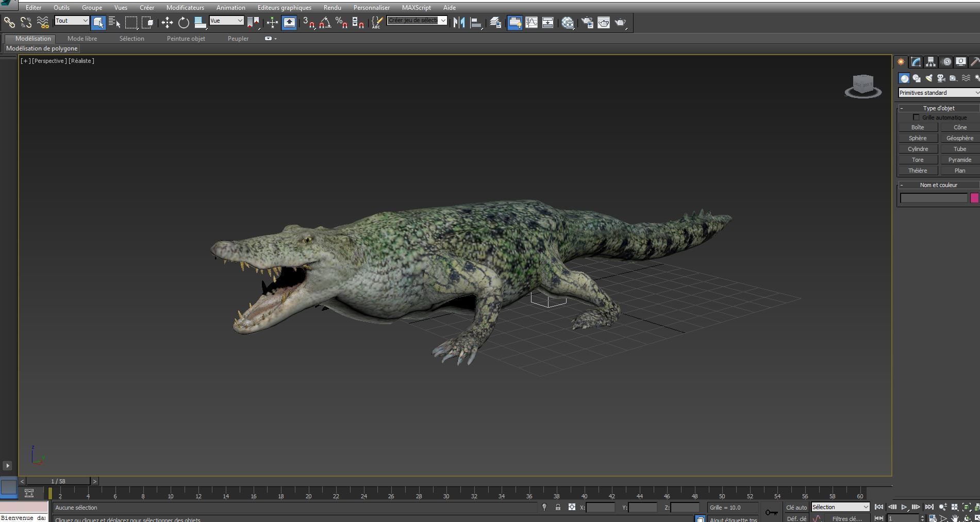Click the Select and Link chain icon

[x=9, y=22]
